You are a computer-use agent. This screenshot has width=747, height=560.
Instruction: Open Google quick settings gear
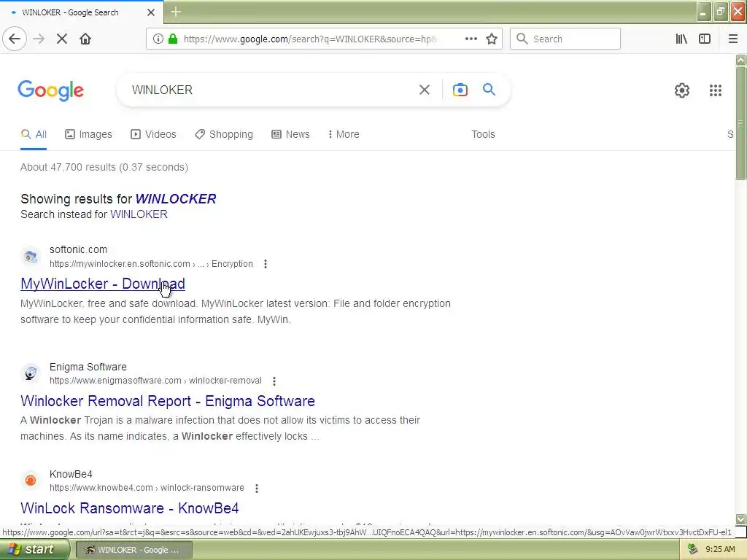(682, 90)
